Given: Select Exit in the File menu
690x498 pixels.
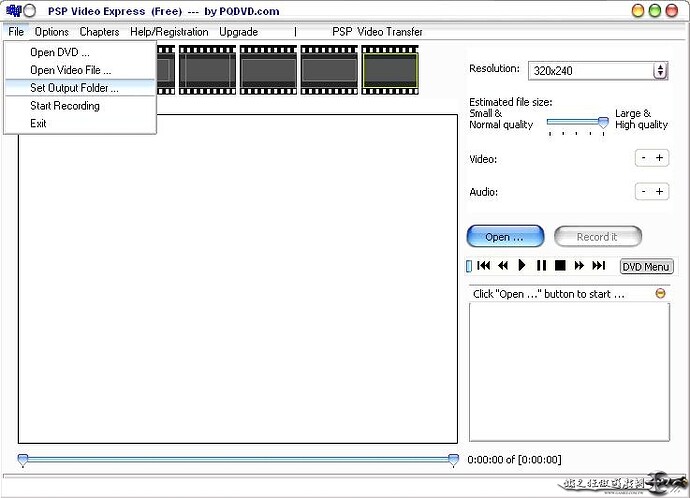Looking at the screenshot, I should [x=80, y=123].
